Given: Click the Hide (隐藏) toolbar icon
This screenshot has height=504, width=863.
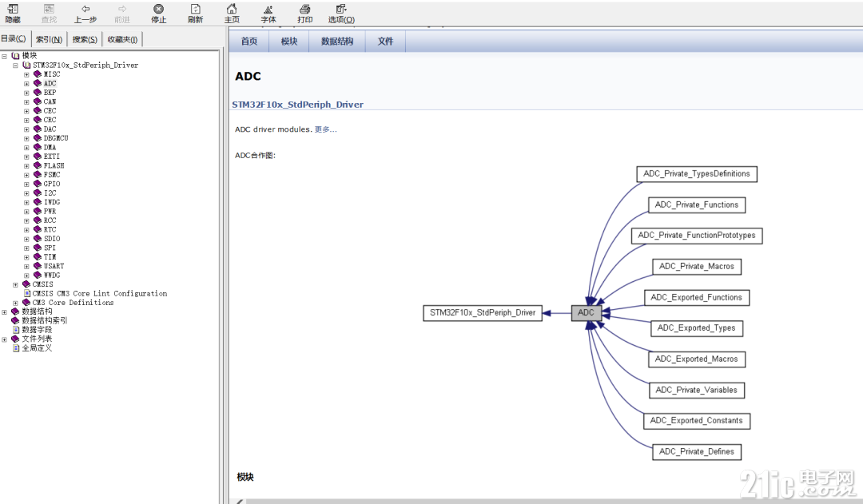Looking at the screenshot, I should 13,10.
